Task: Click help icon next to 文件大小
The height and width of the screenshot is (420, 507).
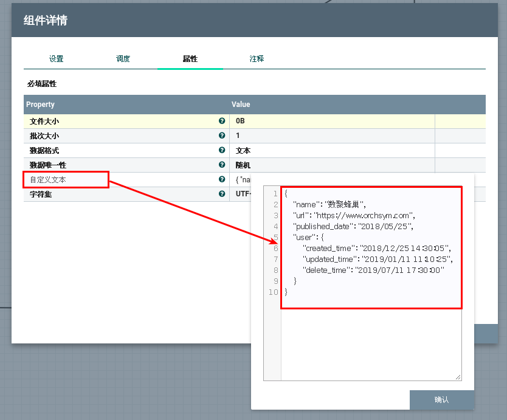Action: (x=222, y=122)
